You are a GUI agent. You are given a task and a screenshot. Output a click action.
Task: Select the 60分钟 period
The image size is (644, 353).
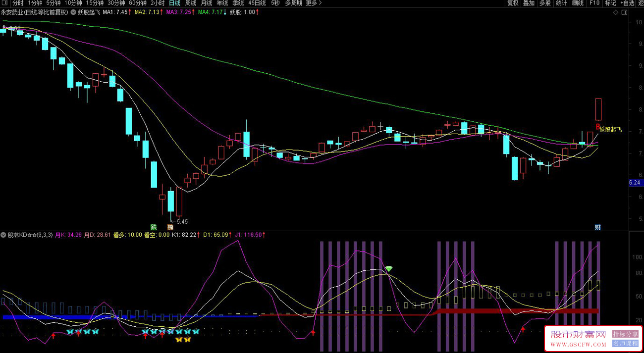pos(137,3)
